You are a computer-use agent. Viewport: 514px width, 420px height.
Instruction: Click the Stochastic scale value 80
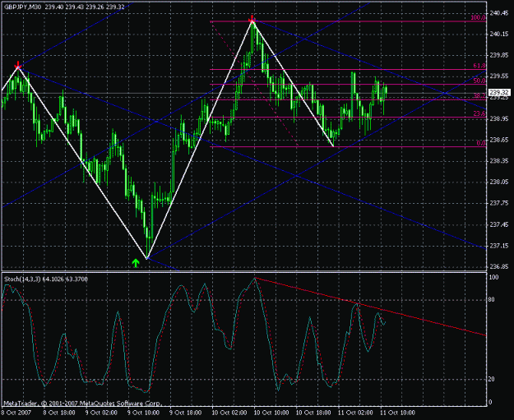(493, 299)
